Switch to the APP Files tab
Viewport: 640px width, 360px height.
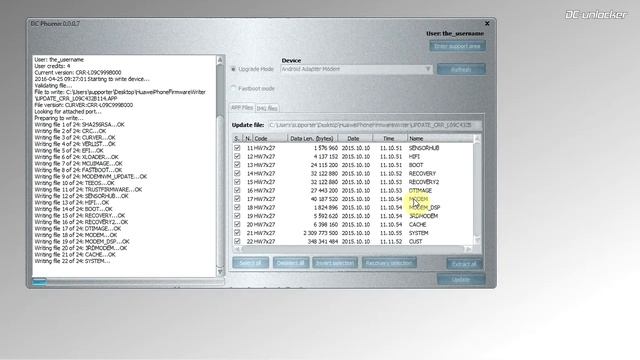tap(242, 108)
